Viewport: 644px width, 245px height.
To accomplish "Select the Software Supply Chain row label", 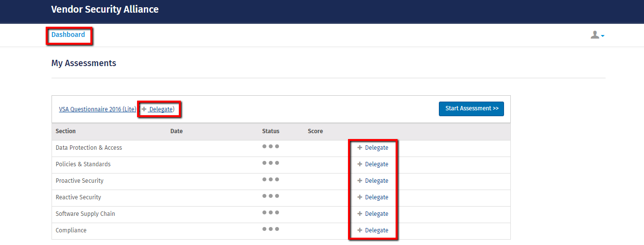I will point(86,214).
